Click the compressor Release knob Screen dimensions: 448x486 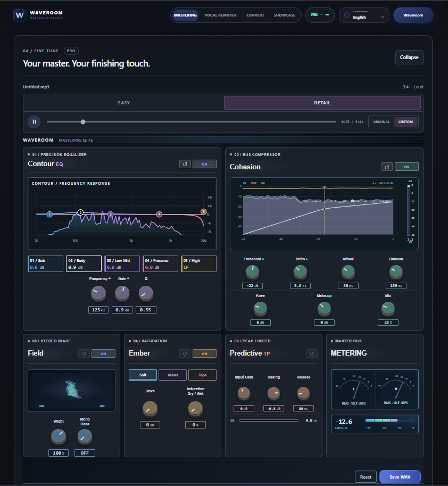(x=396, y=272)
